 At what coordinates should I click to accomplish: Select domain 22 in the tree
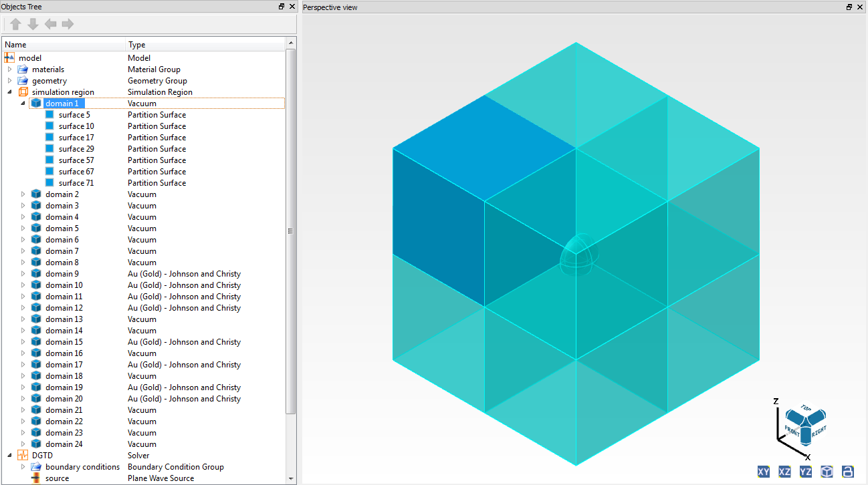point(64,421)
